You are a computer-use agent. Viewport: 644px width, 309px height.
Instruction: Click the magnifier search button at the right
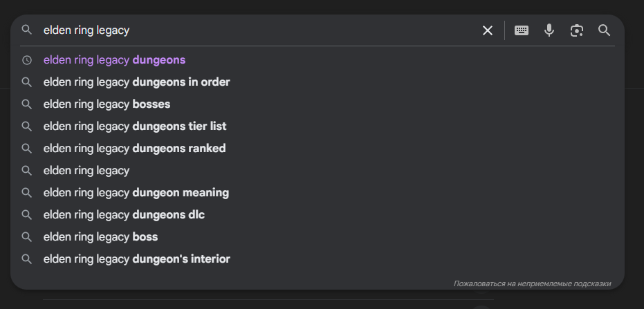point(604,30)
